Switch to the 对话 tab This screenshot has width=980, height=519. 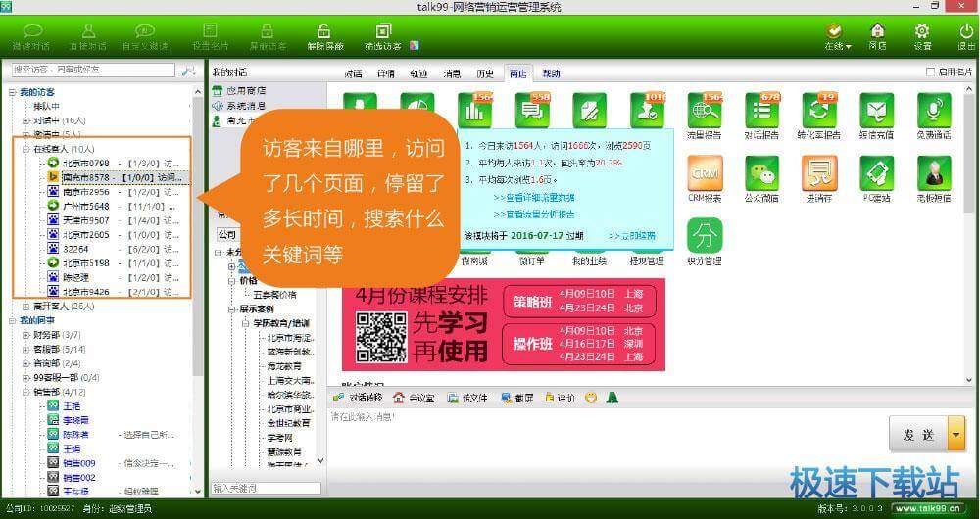tap(353, 73)
